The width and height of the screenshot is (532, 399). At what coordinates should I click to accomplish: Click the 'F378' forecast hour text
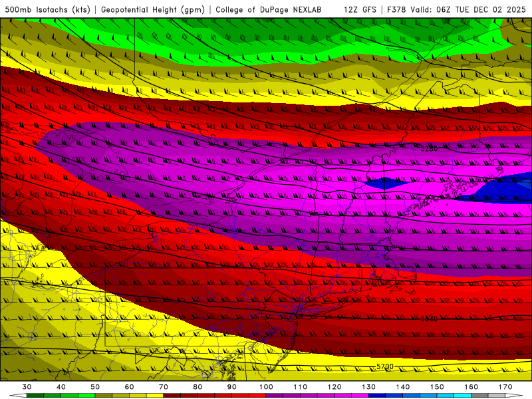click(396, 9)
